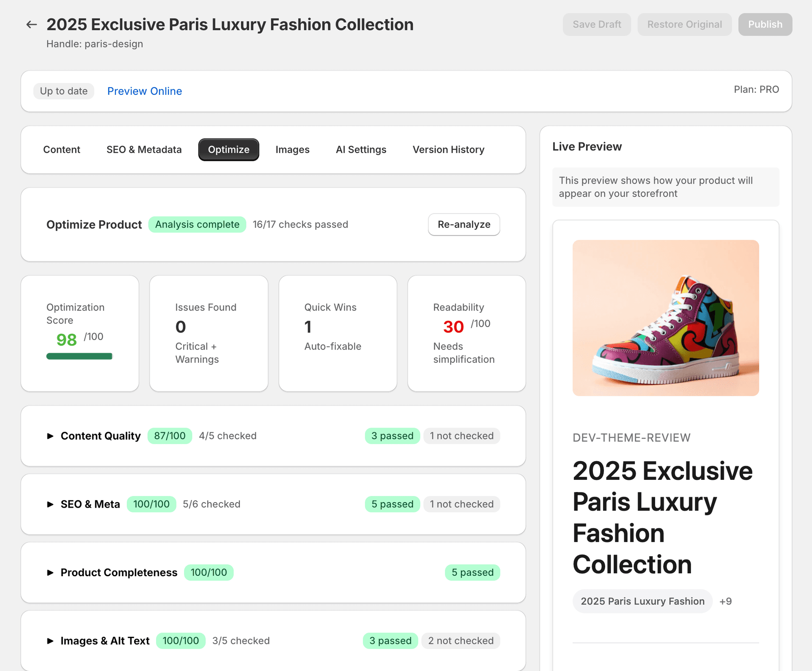The height and width of the screenshot is (671, 812).
Task: Save the current draft
Action: coord(597,24)
